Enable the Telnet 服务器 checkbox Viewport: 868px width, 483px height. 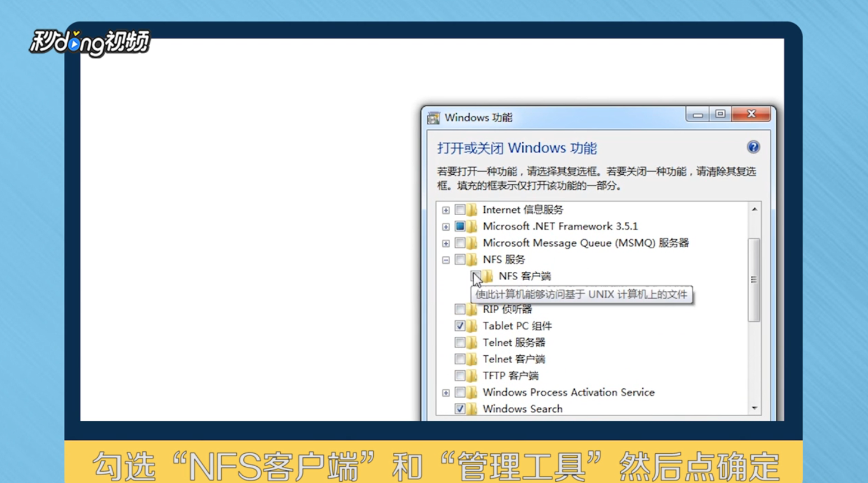click(x=460, y=342)
